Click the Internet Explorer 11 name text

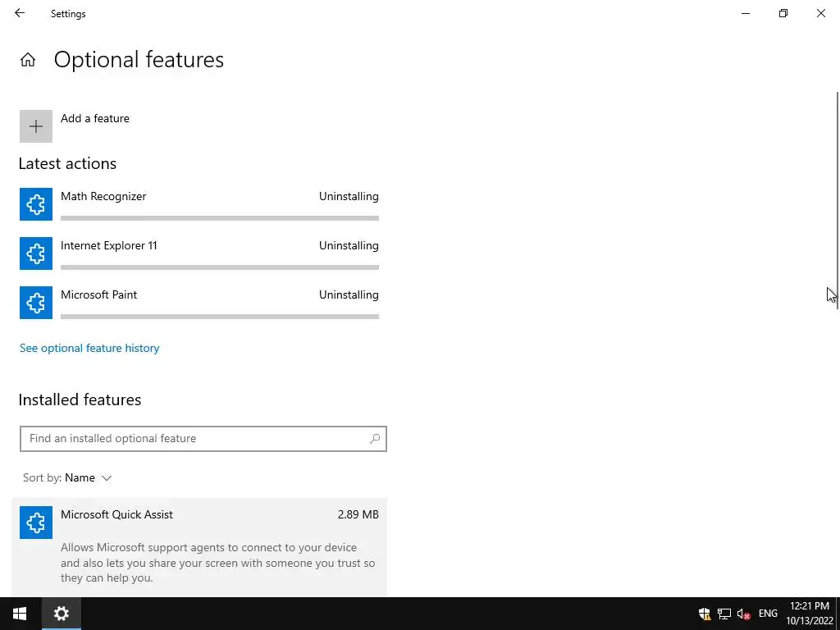coord(109,246)
